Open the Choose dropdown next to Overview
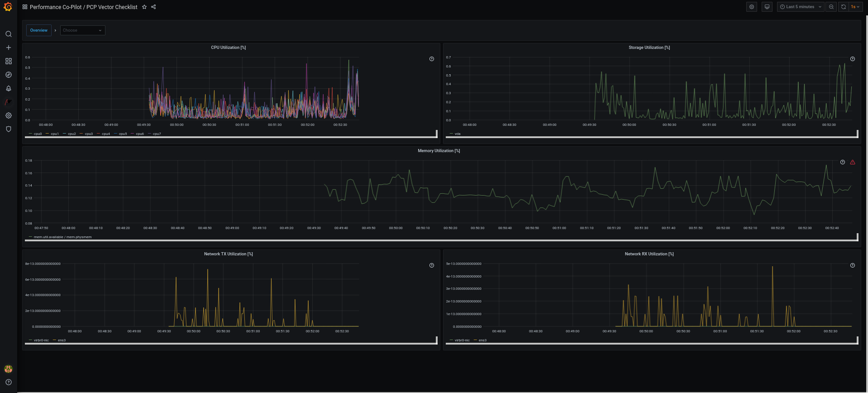The width and height of the screenshot is (868, 393). [82, 30]
